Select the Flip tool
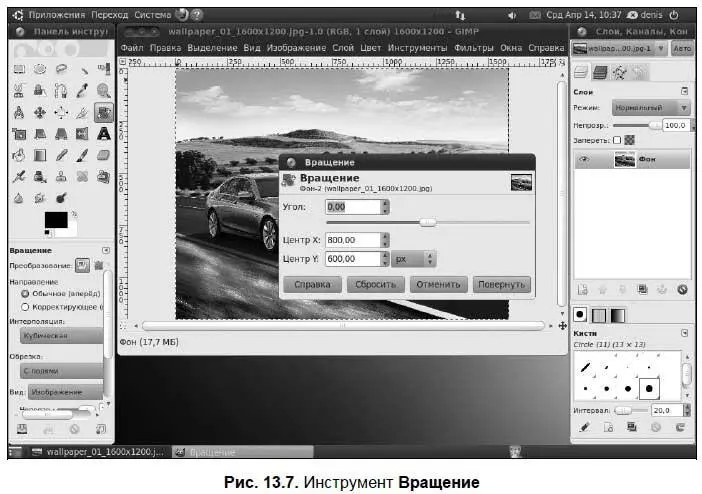 tap(82, 133)
